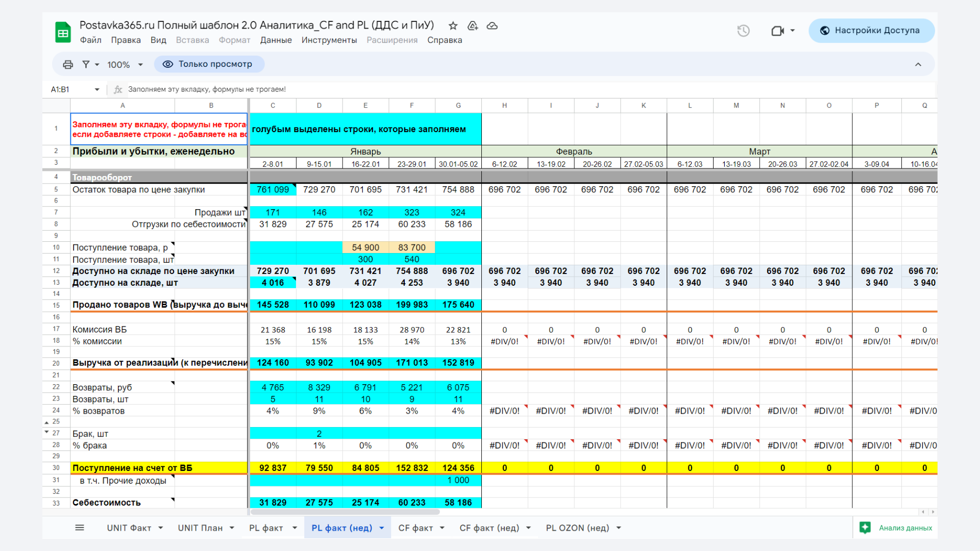
Task: Open the Справка menu
Action: [445, 40]
